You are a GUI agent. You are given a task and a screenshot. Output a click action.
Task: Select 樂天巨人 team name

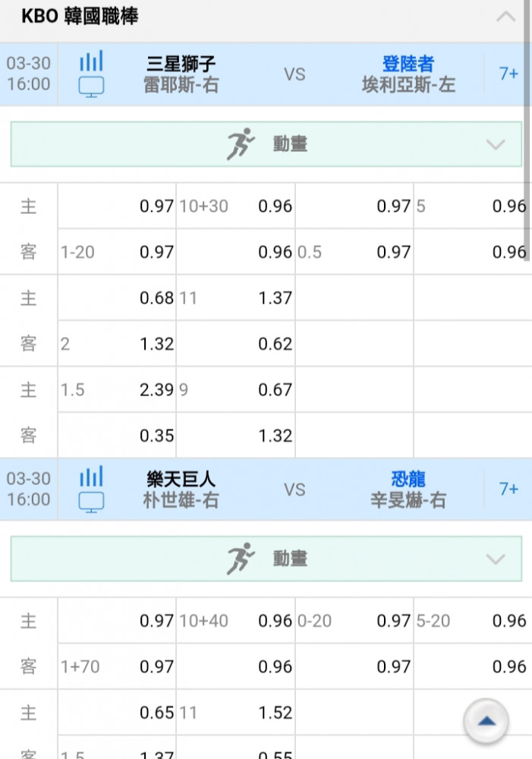181,479
